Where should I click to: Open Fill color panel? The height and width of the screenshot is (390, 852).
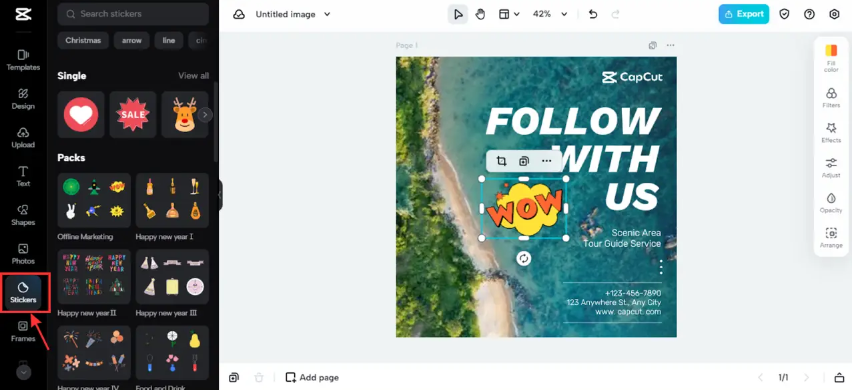(x=831, y=58)
